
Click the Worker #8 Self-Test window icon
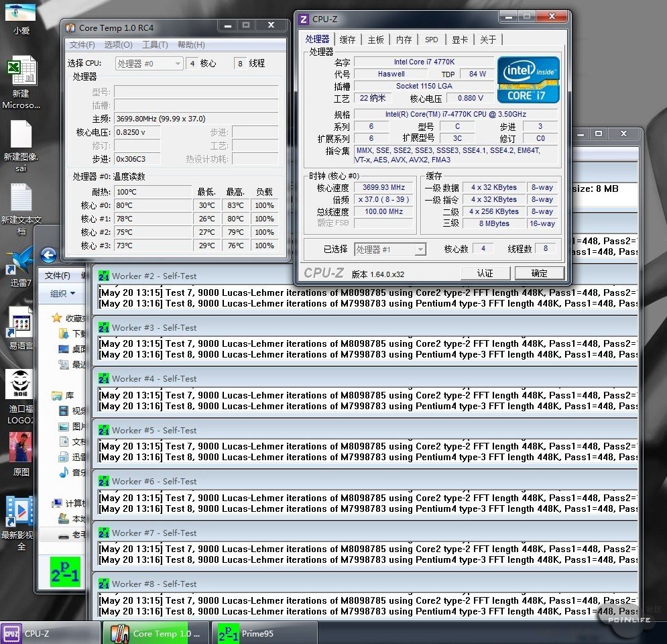pos(104,584)
